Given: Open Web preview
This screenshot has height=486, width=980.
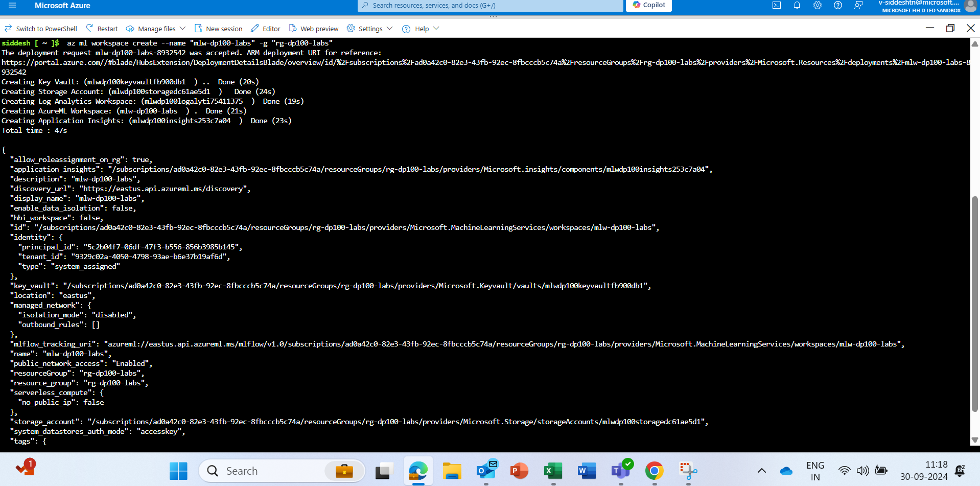Looking at the screenshot, I should pyautogui.click(x=314, y=29).
